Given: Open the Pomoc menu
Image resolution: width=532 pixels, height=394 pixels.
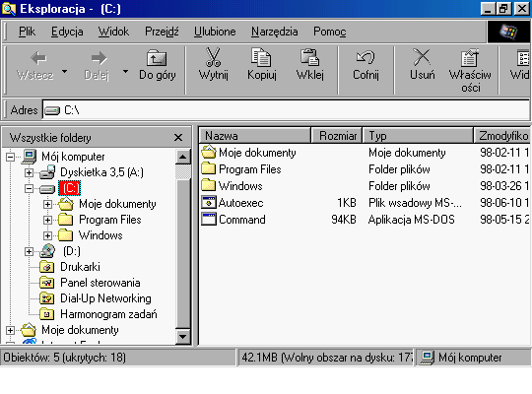Looking at the screenshot, I should pos(329,32).
